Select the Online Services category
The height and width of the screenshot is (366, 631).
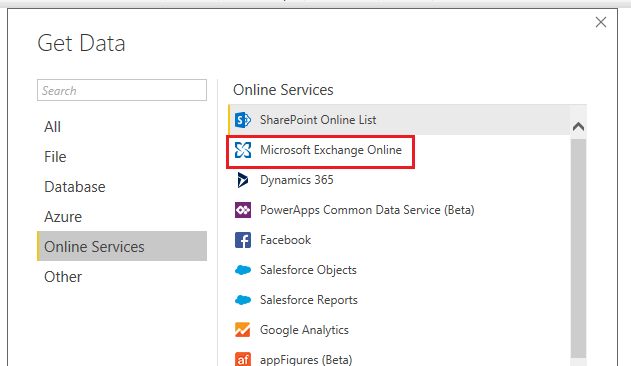(x=122, y=246)
